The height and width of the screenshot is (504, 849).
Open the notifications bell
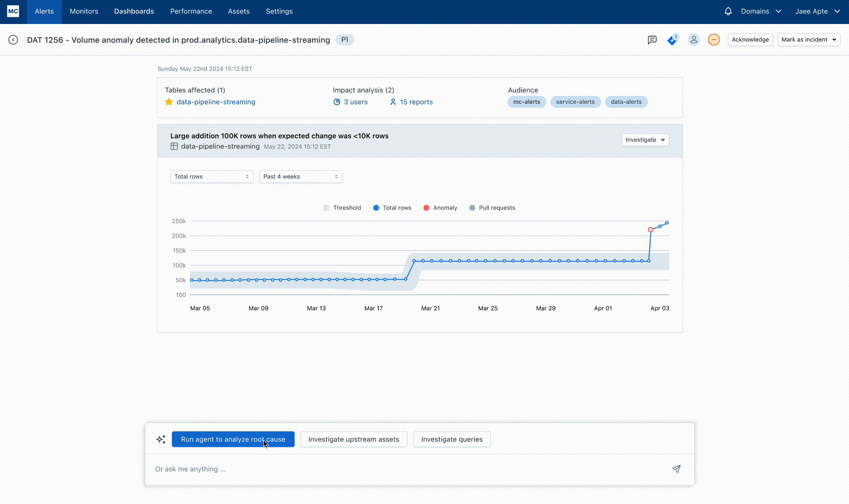728,11
